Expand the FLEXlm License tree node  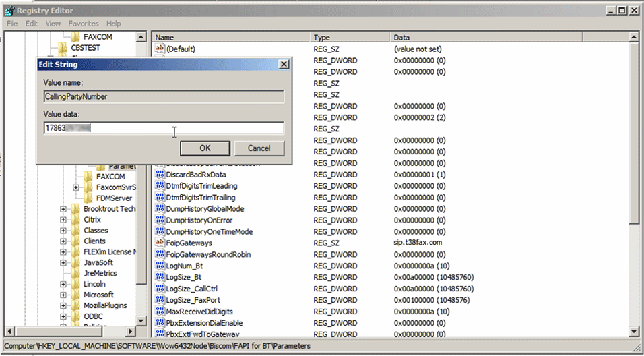pyautogui.click(x=63, y=251)
